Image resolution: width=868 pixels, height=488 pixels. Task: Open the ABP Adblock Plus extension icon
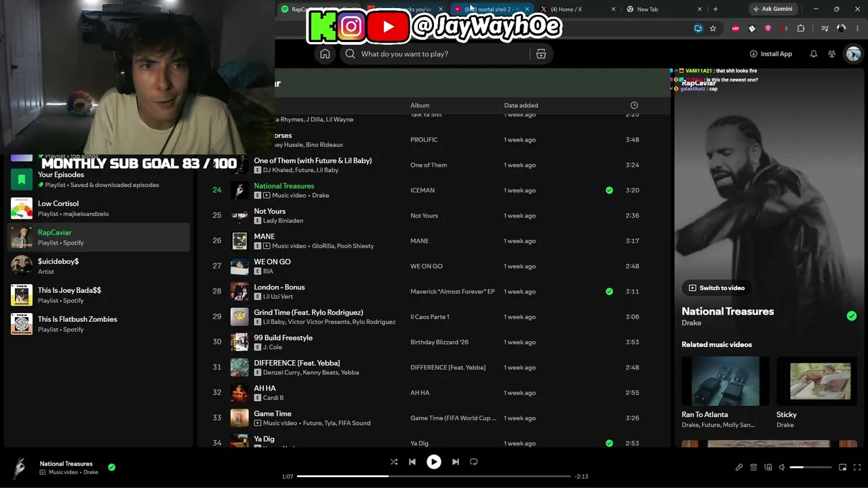click(x=736, y=28)
